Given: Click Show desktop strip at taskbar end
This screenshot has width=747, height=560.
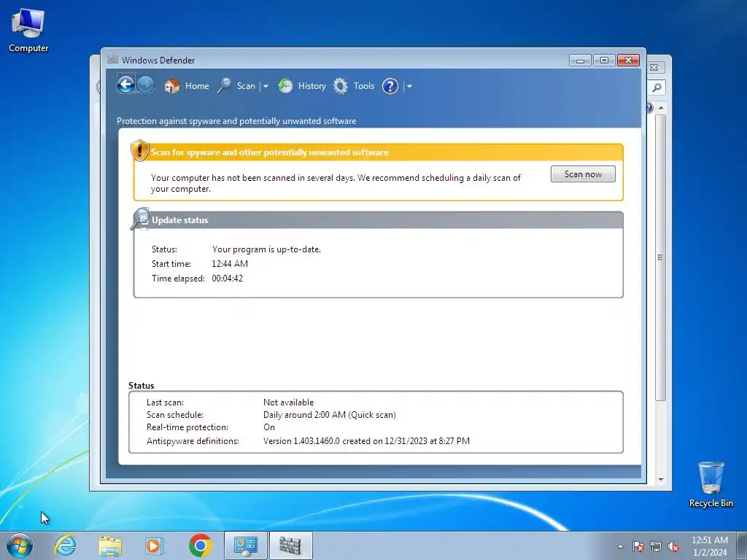Looking at the screenshot, I should (x=742, y=545).
